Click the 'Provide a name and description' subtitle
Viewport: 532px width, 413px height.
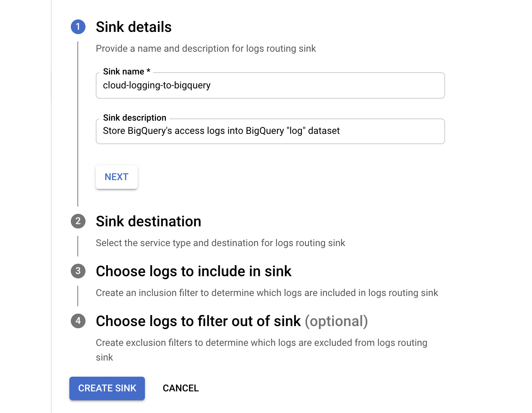[x=205, y=49]
